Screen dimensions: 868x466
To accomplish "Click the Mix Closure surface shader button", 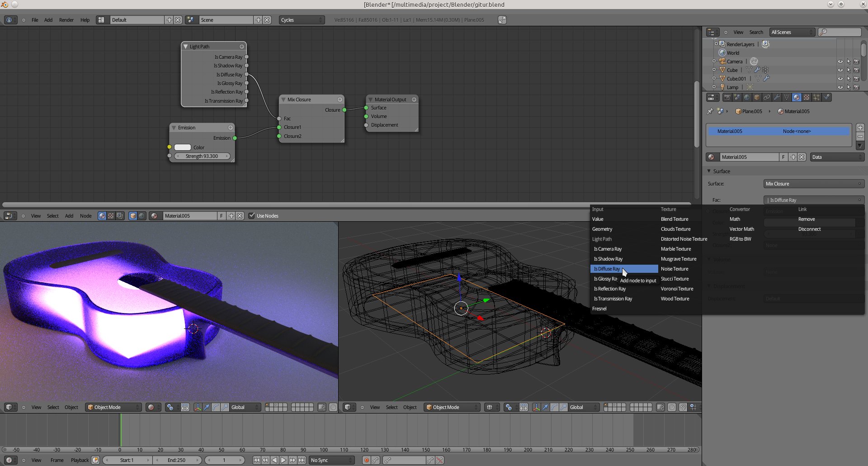I will [x=813, y=184].
